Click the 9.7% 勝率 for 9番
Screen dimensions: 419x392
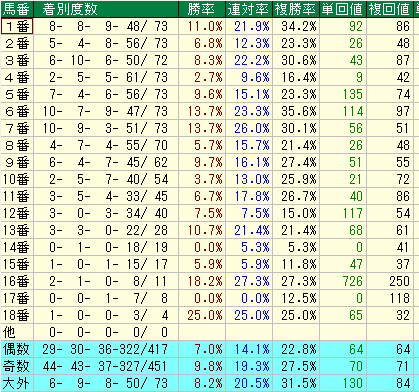[x=209, y=162]
